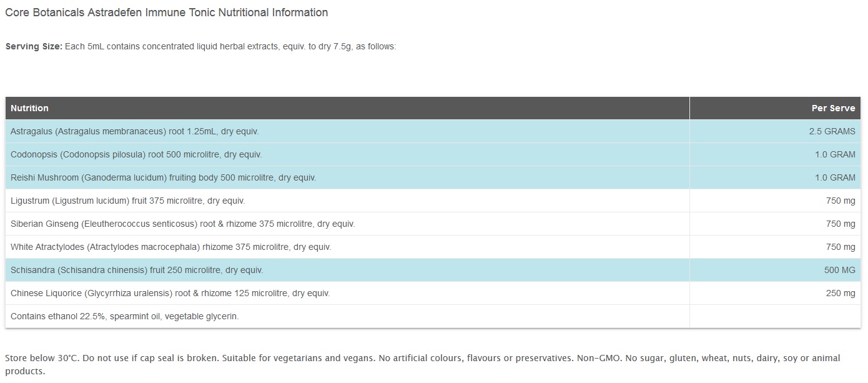The width and height of the screenshot is (868, 383).
Task: Click the White Atractylodes 750 mg value
Action: [x=841, y=247]
